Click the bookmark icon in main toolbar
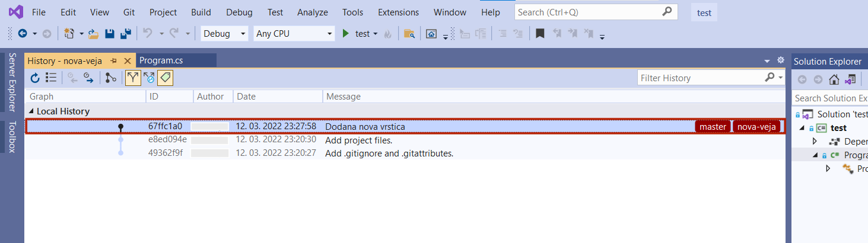868x243 pixels. point(539,34)
